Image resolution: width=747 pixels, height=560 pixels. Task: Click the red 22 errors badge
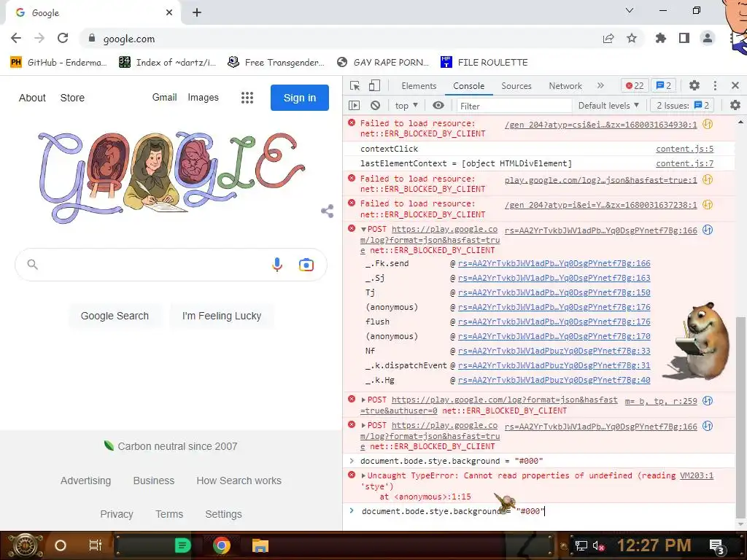tap(635, 86)
